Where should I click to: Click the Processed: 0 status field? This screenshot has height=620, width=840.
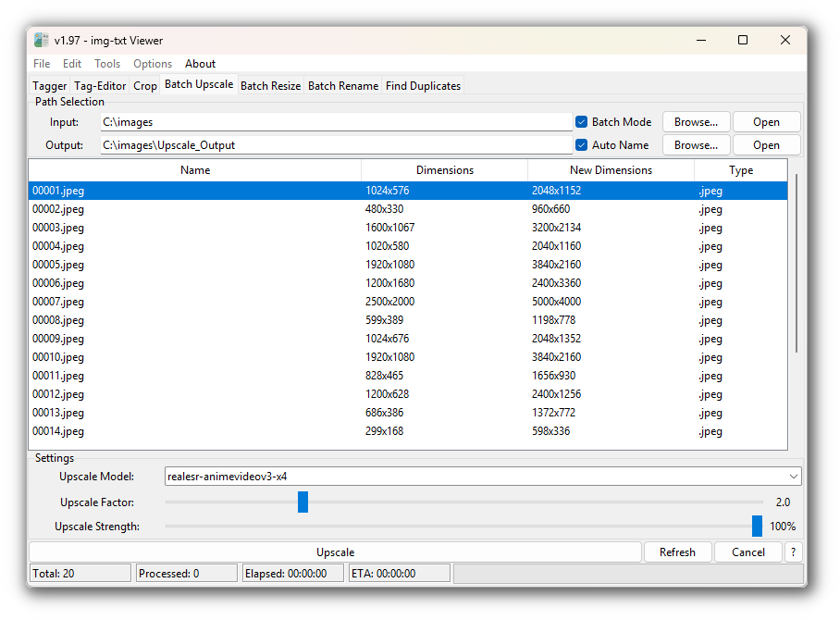[x=187, y=573]
